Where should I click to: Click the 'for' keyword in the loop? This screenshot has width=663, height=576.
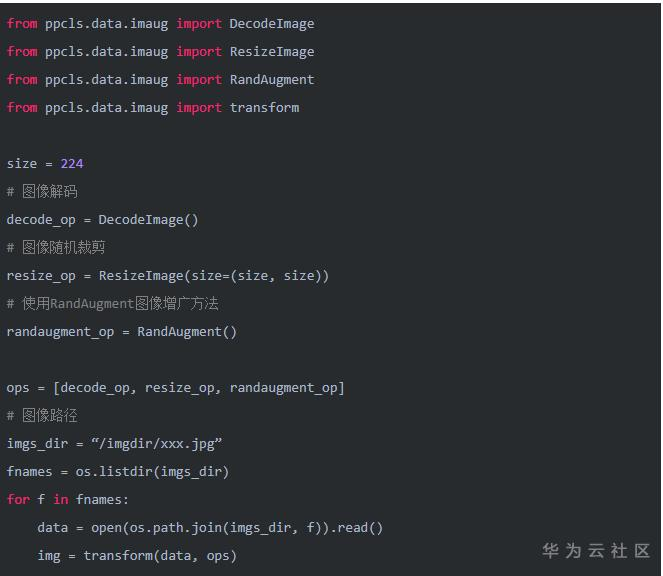18,499
